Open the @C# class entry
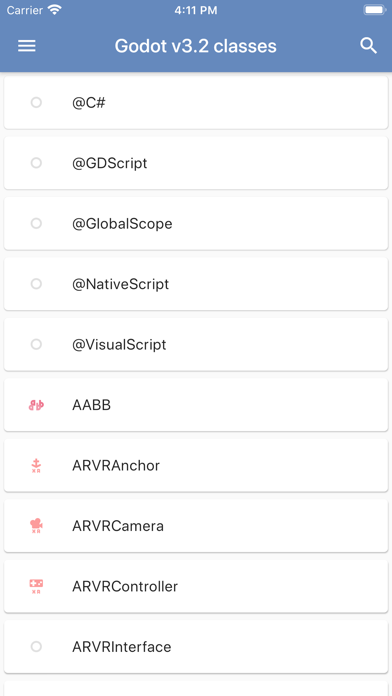Screen dimensions: 392x696 pos(196,103)
